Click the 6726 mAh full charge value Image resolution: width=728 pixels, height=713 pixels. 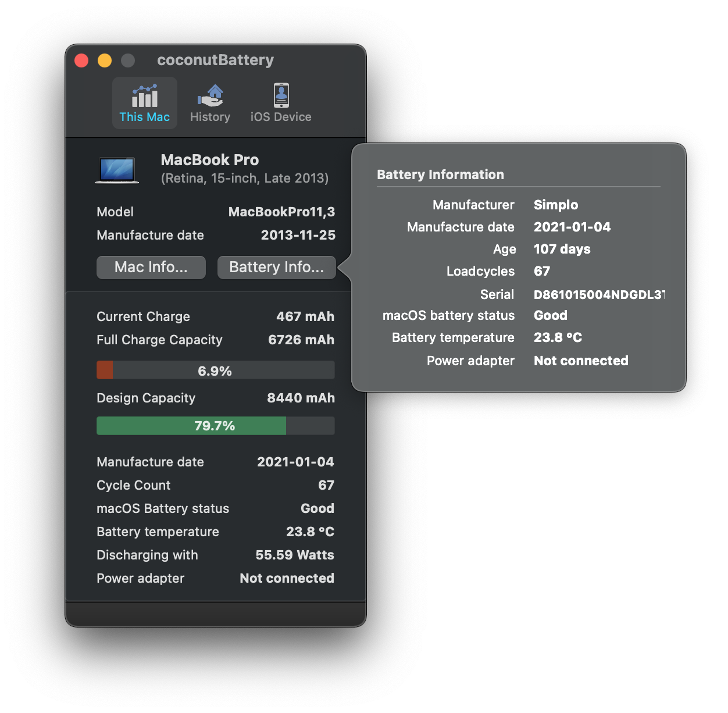coord(301,340)
